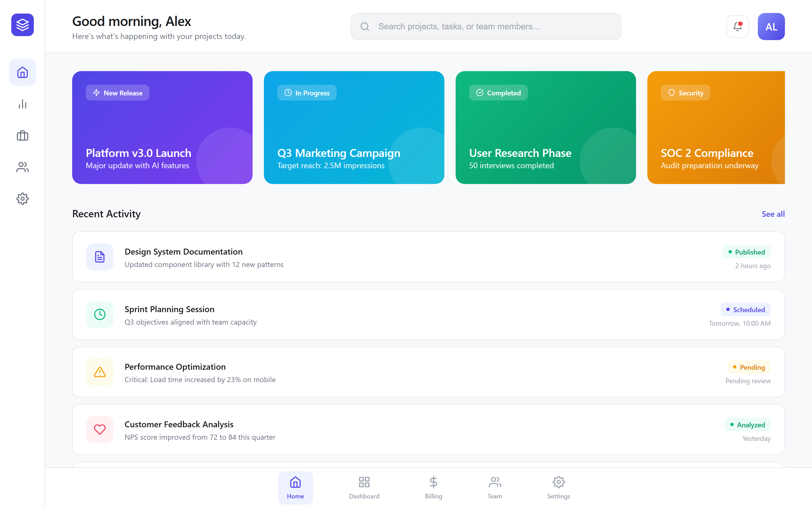
Task: Open Home from the left sidebar
Action: coord(23,72)
